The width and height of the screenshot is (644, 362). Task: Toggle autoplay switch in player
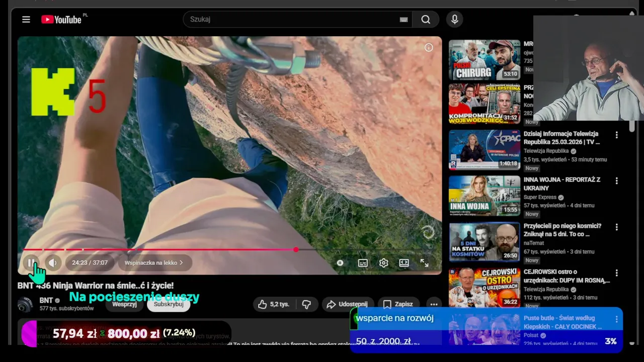pos(340,263)
